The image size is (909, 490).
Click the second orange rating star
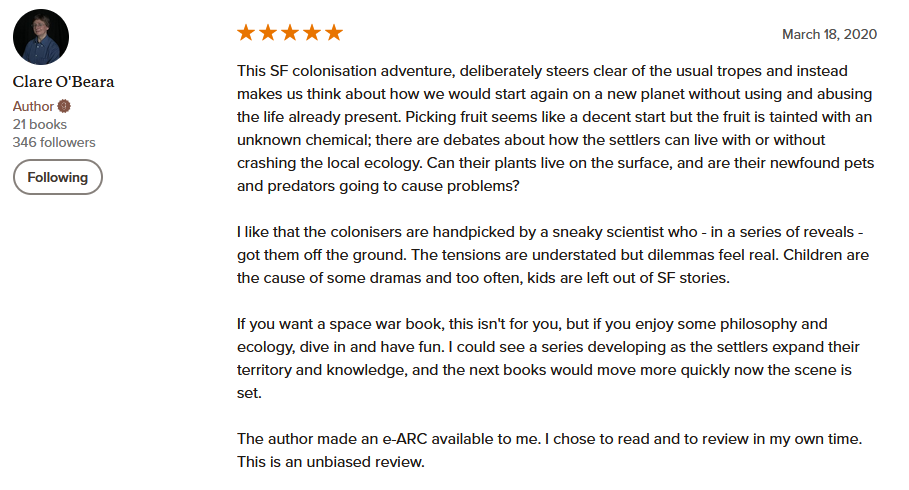[x=268, y=32]
